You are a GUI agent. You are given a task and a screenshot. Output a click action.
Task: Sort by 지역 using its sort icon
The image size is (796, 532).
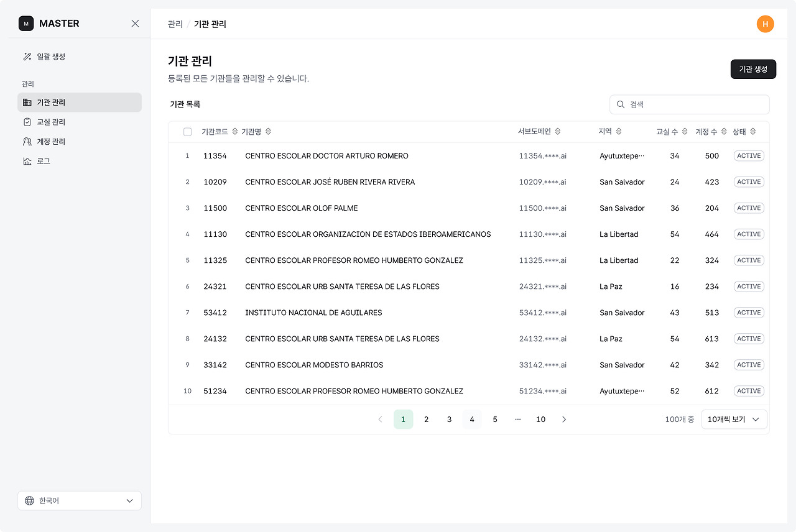(619, 132)
